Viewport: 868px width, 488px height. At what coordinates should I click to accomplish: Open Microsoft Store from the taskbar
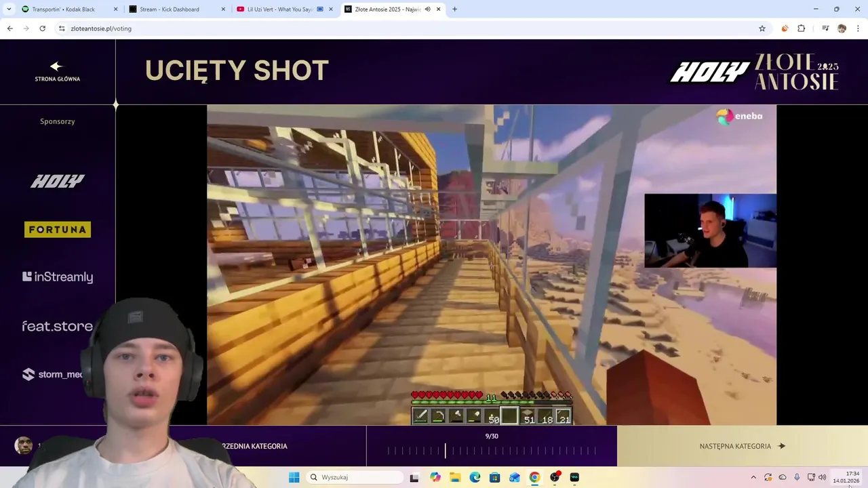[495, 477]
